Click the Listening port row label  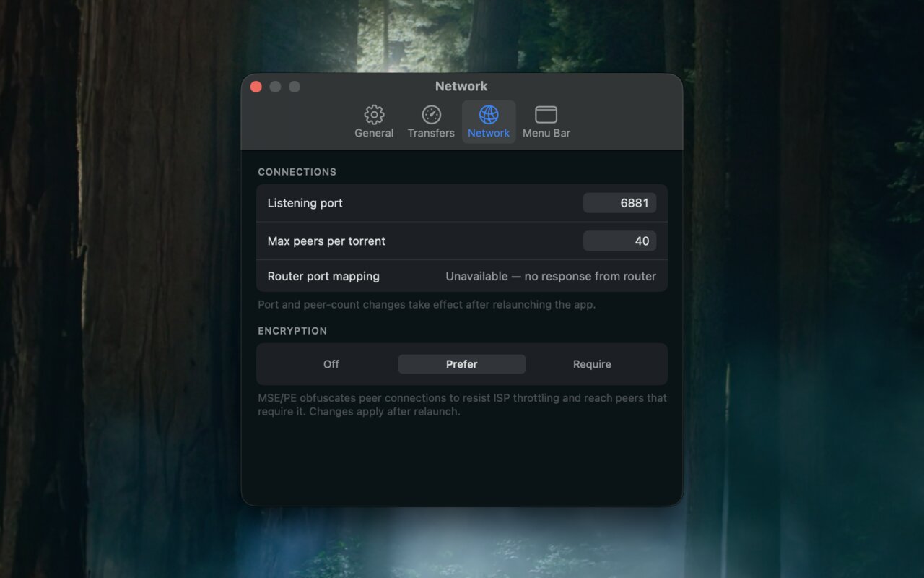coord(305,203)
